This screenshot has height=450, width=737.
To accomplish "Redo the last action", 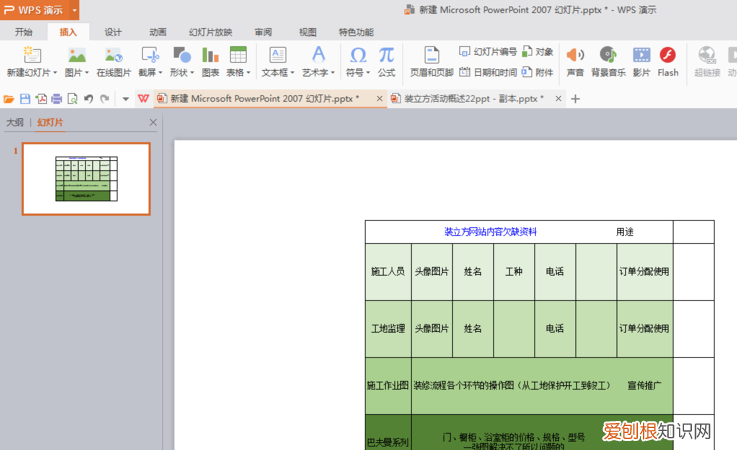I will click(x=104, y=99).
